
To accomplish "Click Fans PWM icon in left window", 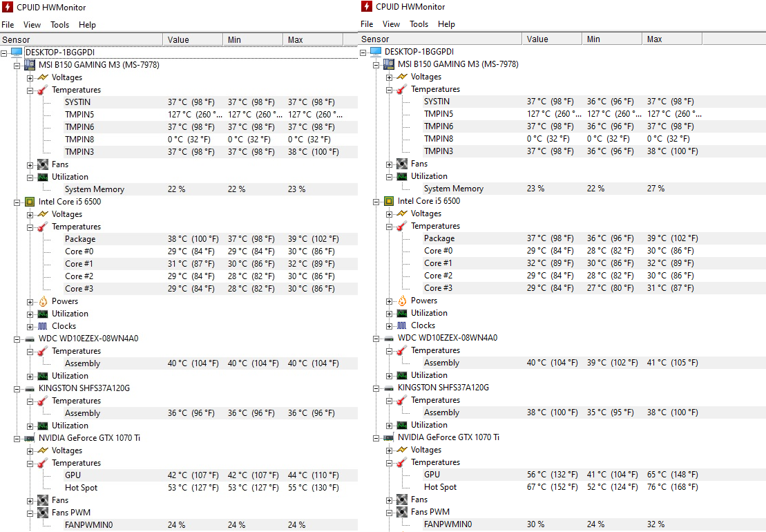I will (x=43, y=513).
